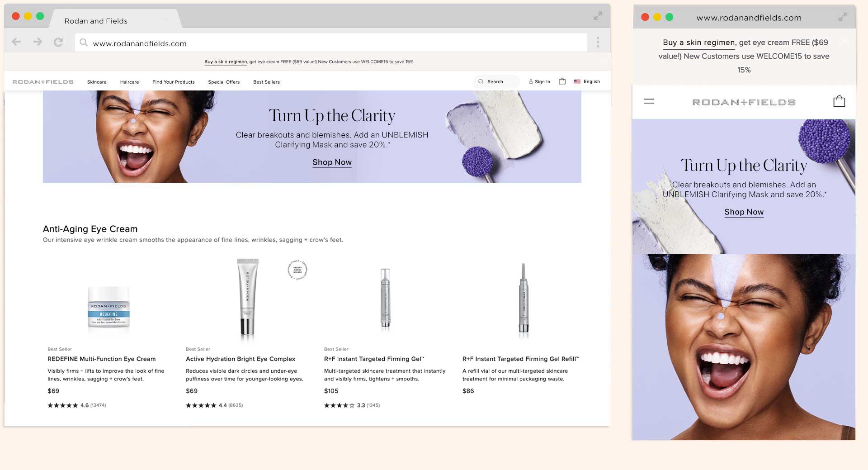Click the Instant Targeted Firming Gel product image
The height and width of the screenshot is (470, 868).
coord(385,299)
